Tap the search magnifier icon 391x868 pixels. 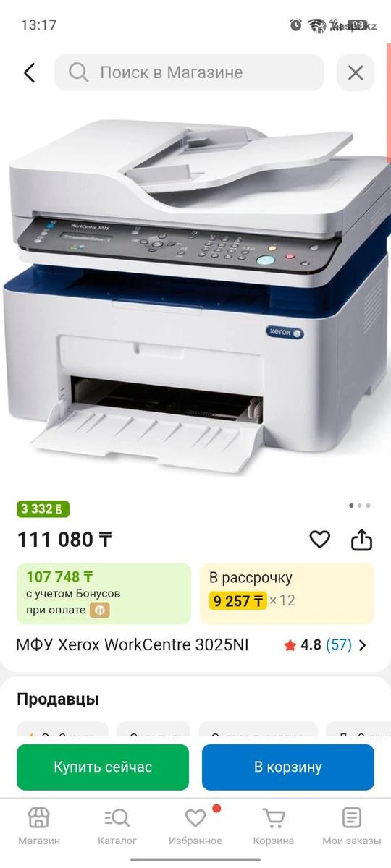click(x=77, y=72)
